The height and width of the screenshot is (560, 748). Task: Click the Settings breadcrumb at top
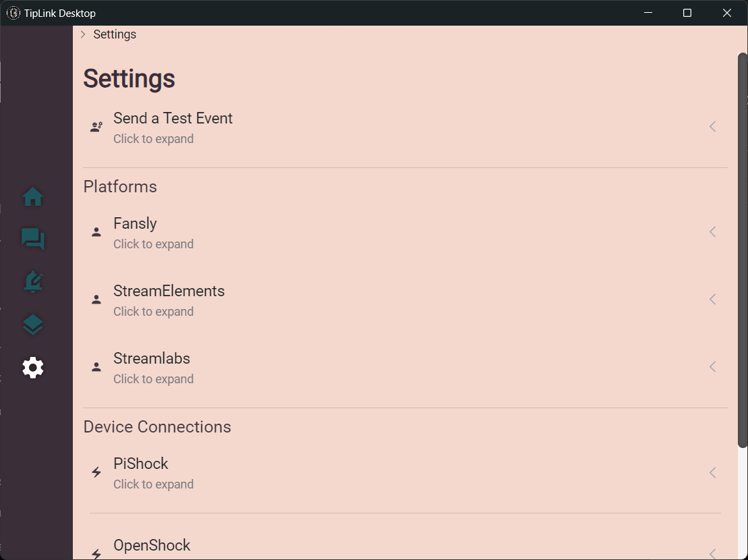115,34
